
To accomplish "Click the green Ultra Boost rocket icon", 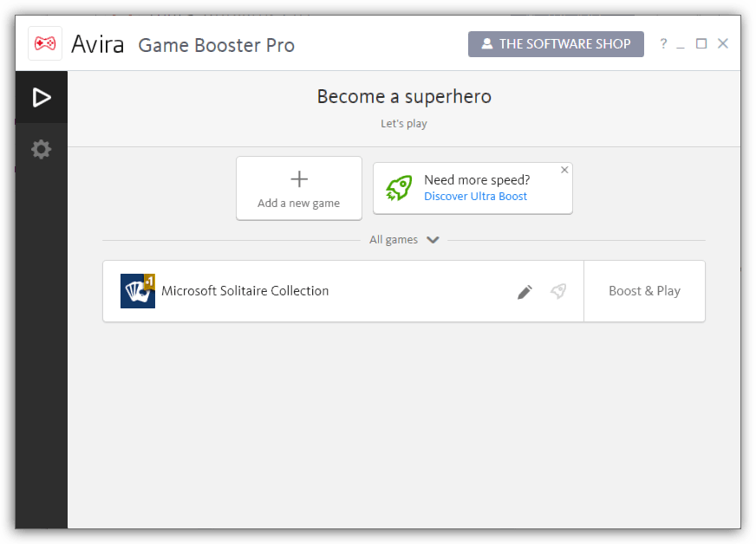I will coord(399,188).
